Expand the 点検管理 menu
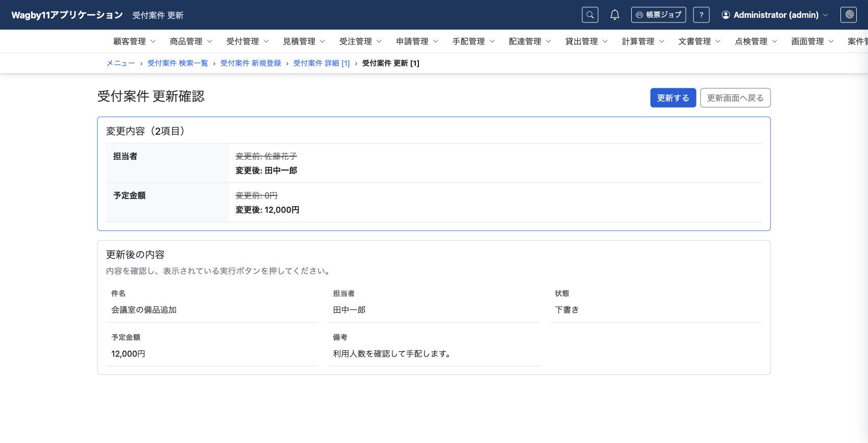 coord(756,41)
